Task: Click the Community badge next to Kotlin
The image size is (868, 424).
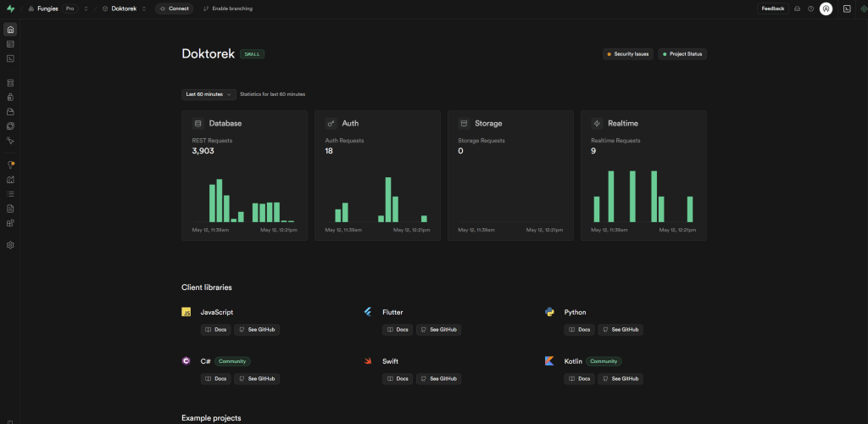Action: click(x=604, y=361)
